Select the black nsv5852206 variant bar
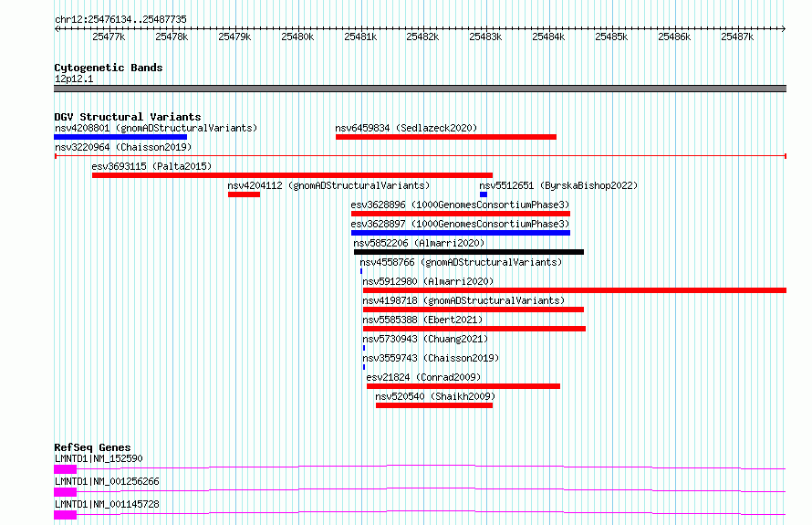Image resolution: width=812 pixels, height=525 pixels. pyautogui.click(x=469, y=252)
